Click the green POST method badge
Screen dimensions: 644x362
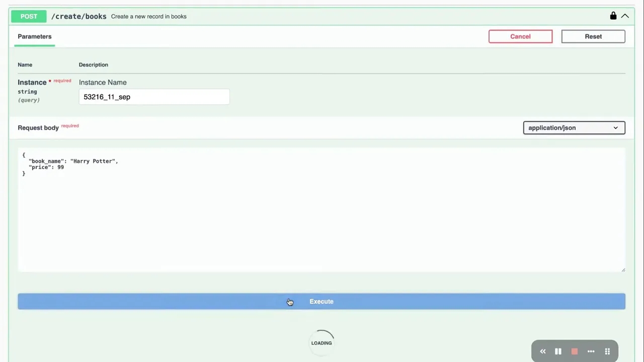pyautogui.click(x=29, y=16)
